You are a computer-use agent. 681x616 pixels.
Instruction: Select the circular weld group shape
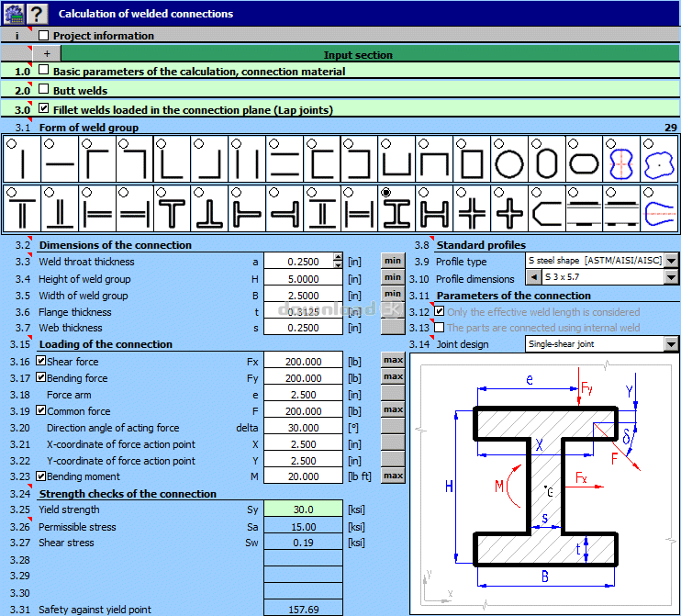(x=509, y=163)
